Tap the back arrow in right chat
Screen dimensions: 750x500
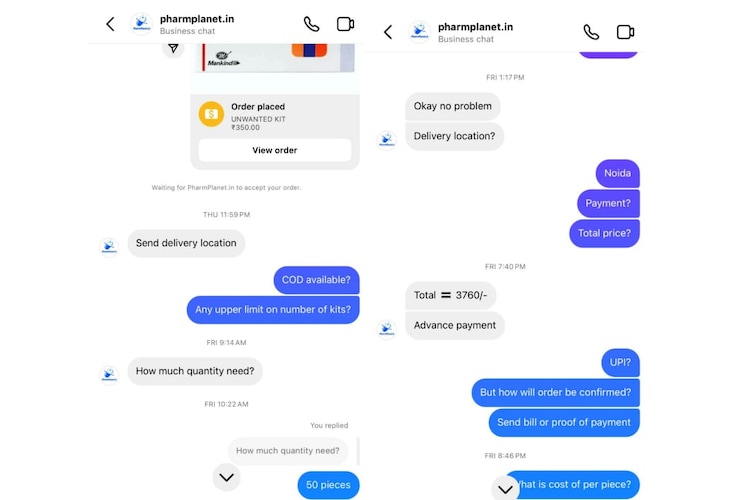pyautogui.click(x=388, y=32)
